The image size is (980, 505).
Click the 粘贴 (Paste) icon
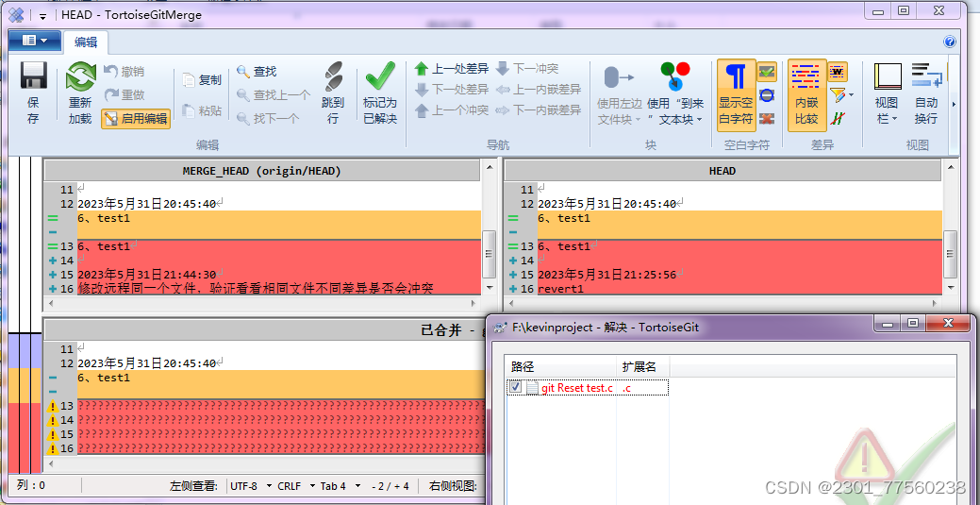pyautogui.click(x=189, y=110)
